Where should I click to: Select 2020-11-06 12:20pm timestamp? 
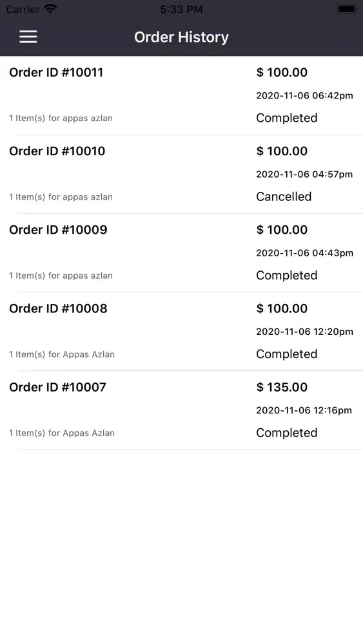(x=304, y=332)
